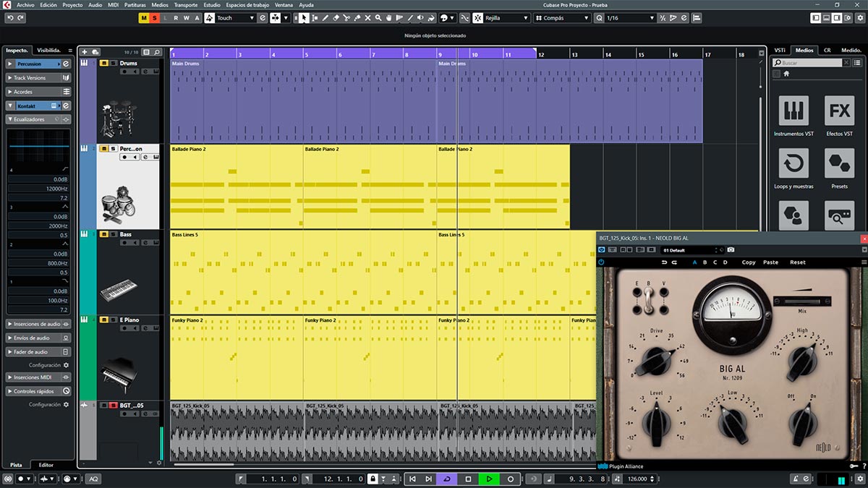Click the Record transport button
868x488 pixels.
(x=510, y=479)
